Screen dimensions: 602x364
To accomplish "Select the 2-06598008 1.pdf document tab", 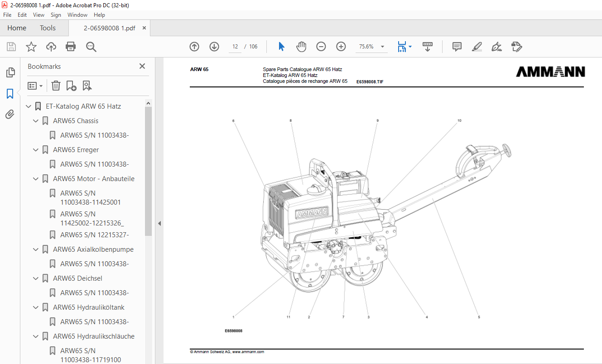I will (109, 28).
